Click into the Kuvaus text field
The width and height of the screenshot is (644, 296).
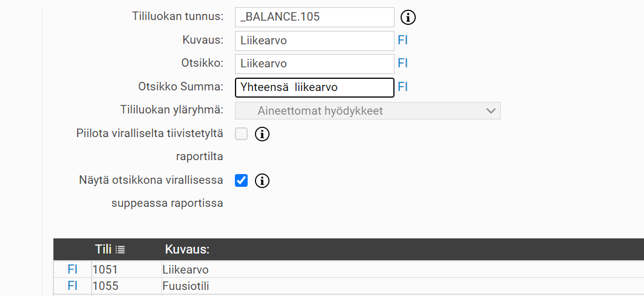pyautogui.click(x=314, y=41)
